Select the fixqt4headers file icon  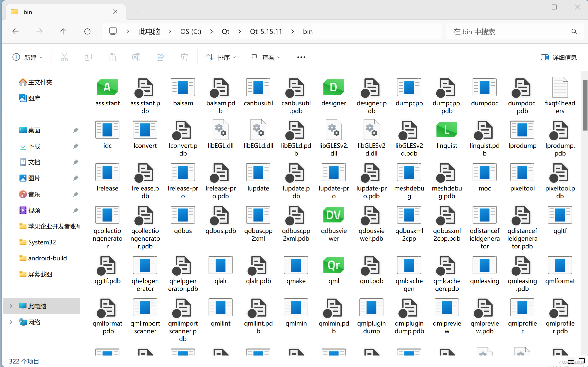pos(560,87)
